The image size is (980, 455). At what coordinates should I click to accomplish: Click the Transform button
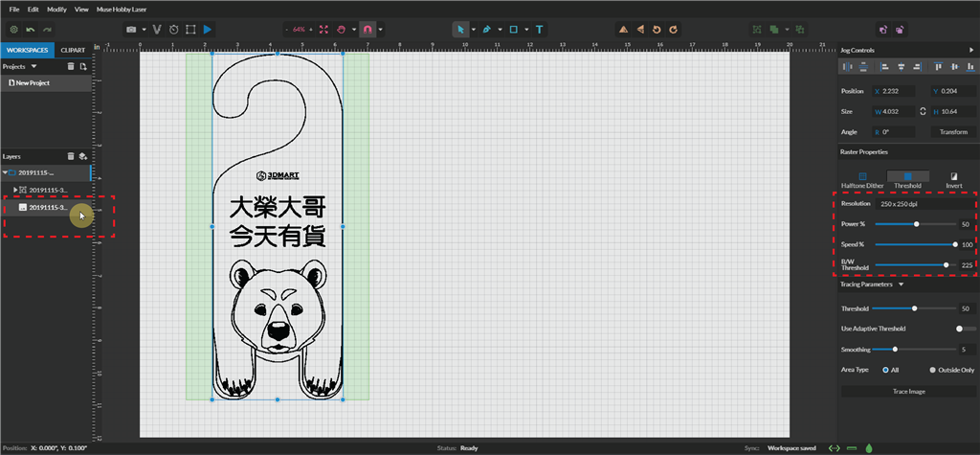pyautogui.click(x=953, y=132)
